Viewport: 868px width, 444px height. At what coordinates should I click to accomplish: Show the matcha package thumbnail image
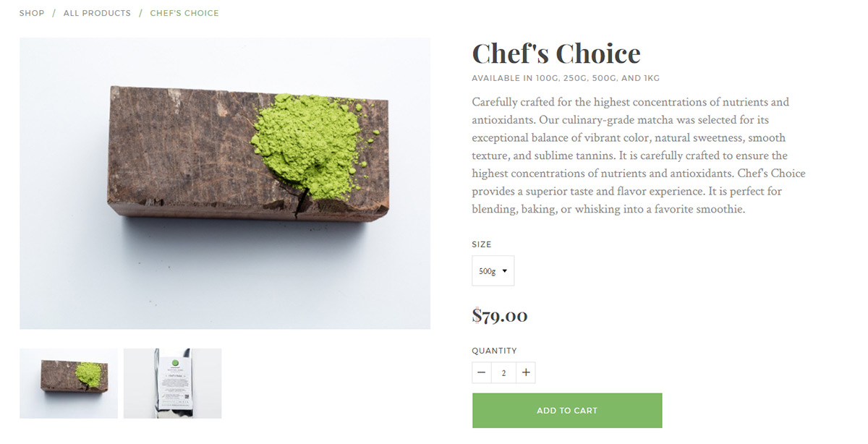[x=172, y=383]
